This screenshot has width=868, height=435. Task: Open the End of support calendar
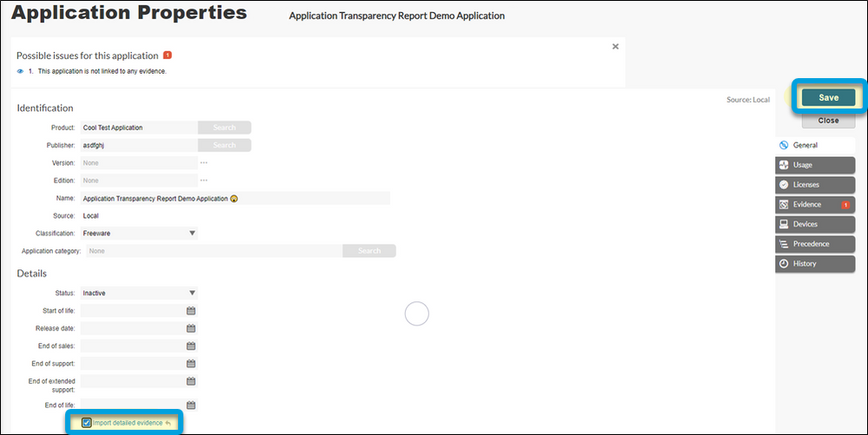pos(191,364)
